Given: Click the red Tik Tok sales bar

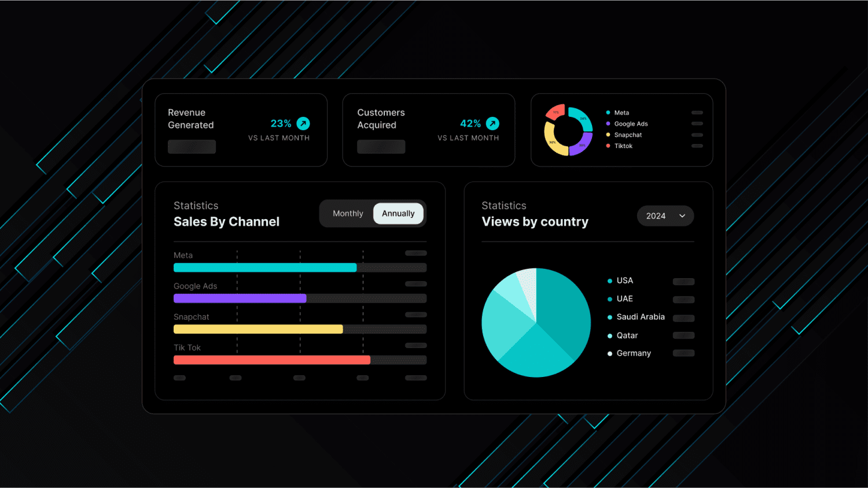Looking at the screenshot, I should (272, 360).
